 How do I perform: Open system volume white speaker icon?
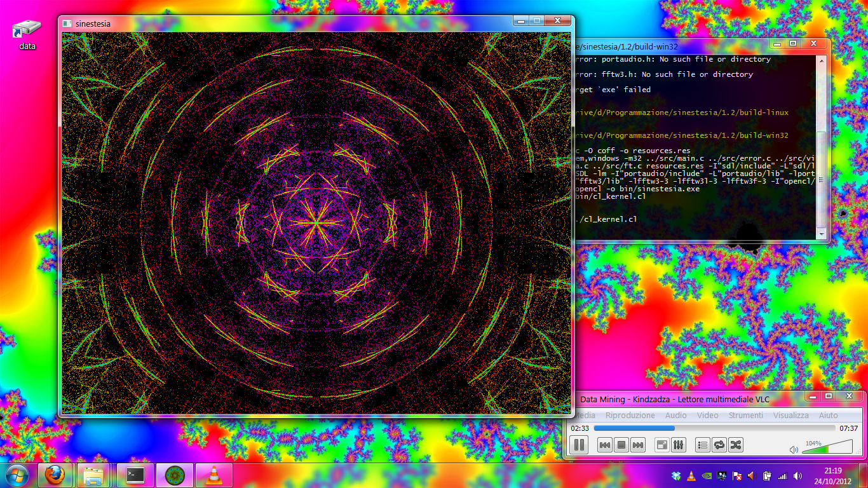[797, 475]
